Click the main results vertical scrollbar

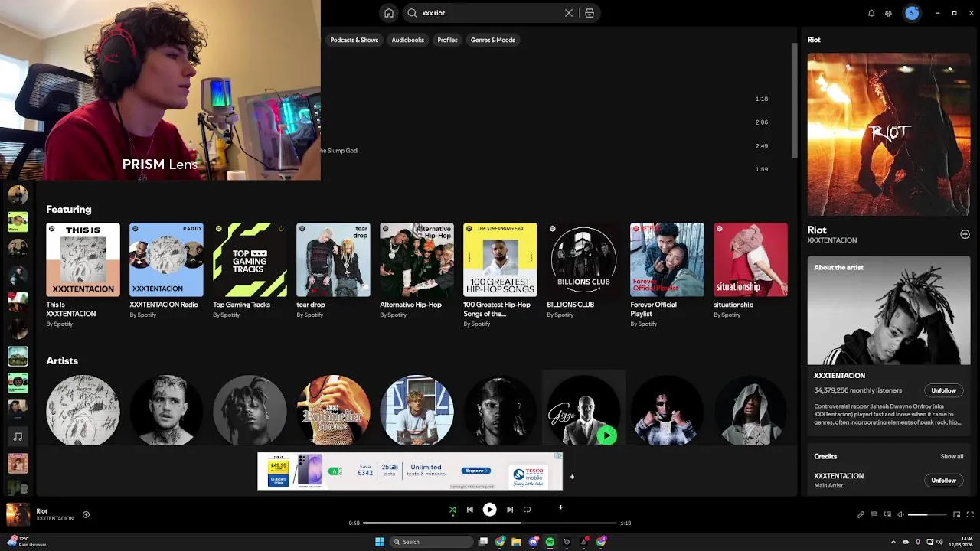coord(795,99)
